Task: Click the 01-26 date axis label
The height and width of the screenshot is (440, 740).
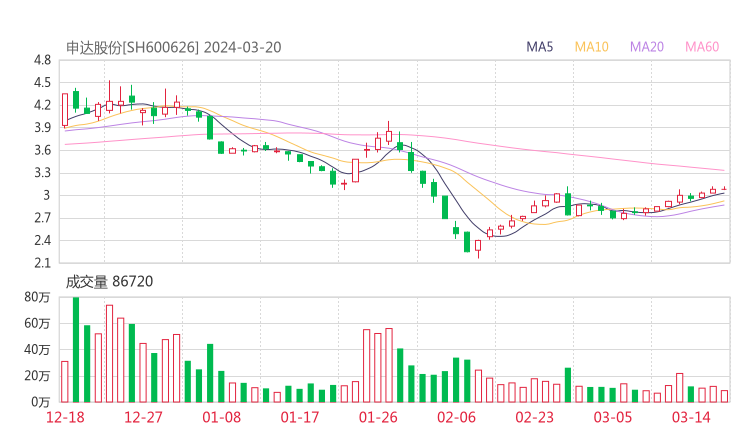Action: (x=378, y=417)
